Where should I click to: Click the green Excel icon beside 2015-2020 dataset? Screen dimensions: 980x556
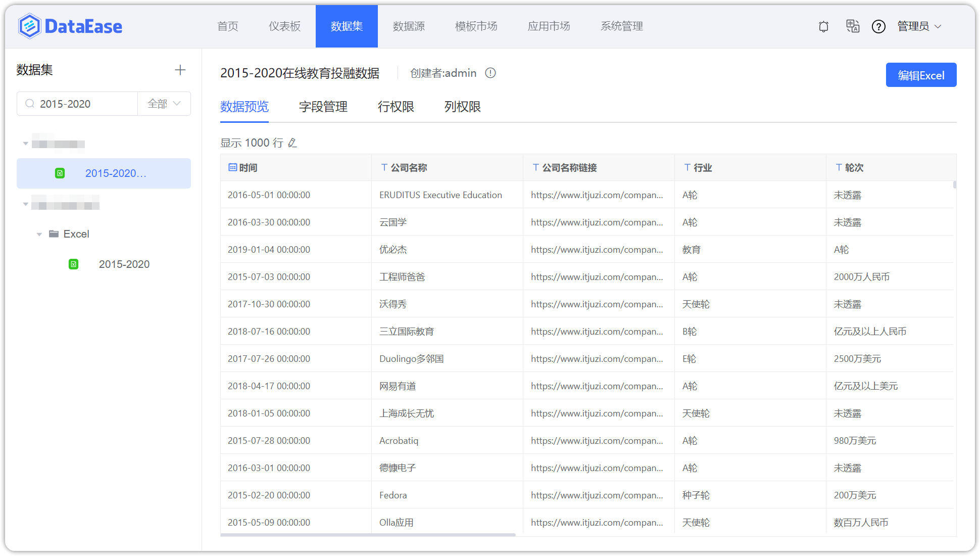(x=74, y=264)
